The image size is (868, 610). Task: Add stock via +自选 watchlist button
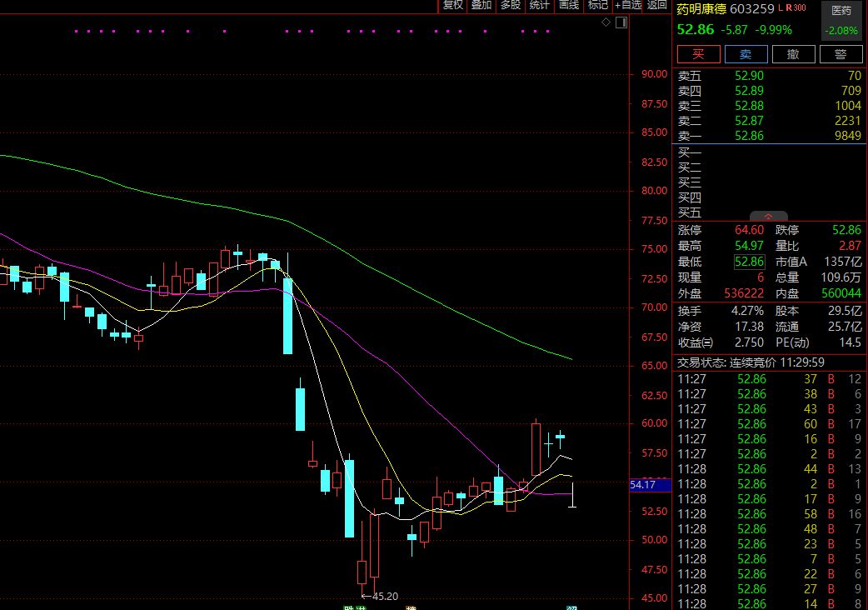(x=628, y=5)
